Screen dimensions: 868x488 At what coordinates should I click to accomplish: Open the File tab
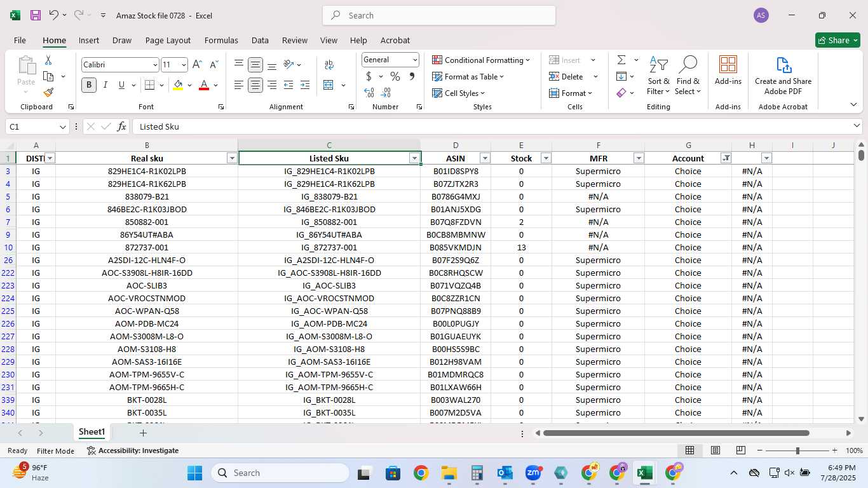click(20, 40)
